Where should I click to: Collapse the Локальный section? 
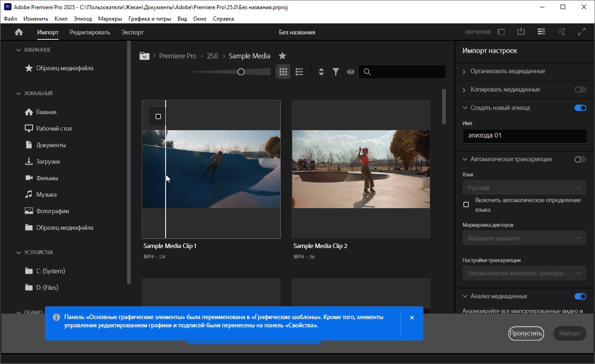coord(18,93)
